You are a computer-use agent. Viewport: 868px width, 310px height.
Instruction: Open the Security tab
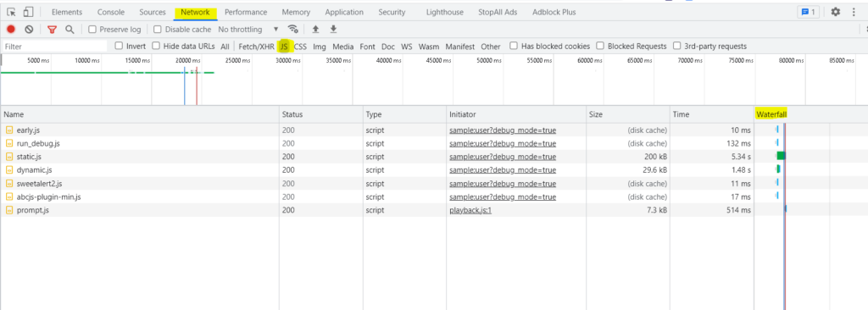(392, 12)
